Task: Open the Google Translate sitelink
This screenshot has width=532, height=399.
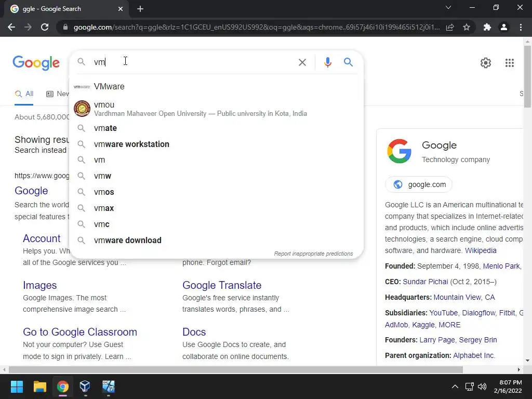Action: click(x=222, y=285)
